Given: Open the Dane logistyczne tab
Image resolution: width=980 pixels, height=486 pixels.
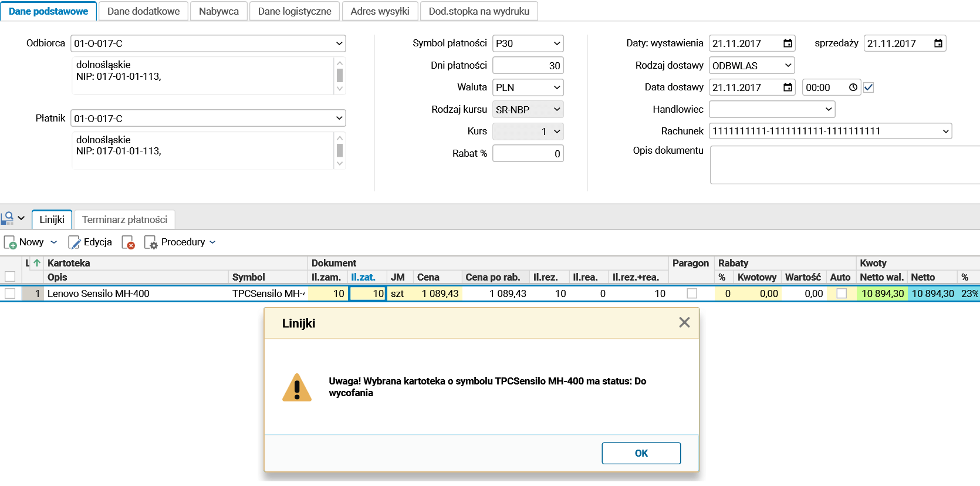Looking at the screenshot, I should pyautogui.click(x=295, y=11).
